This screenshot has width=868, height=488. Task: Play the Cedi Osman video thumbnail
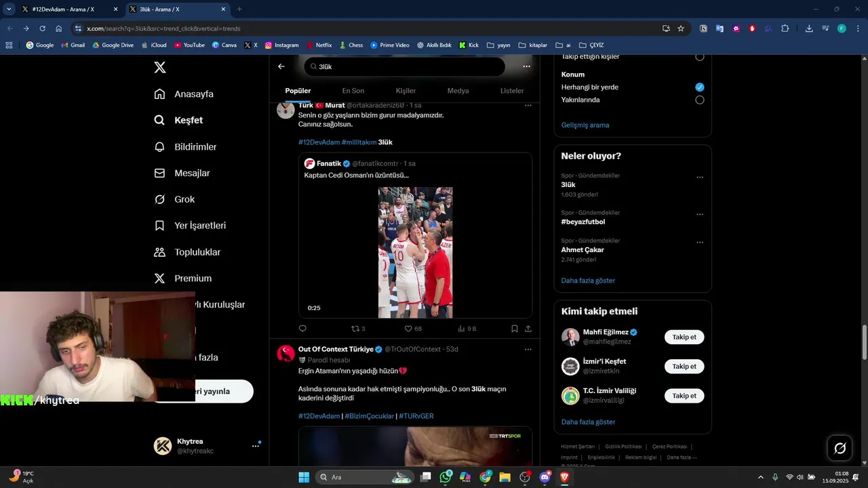pyautogui.click(x=415, y=253)
